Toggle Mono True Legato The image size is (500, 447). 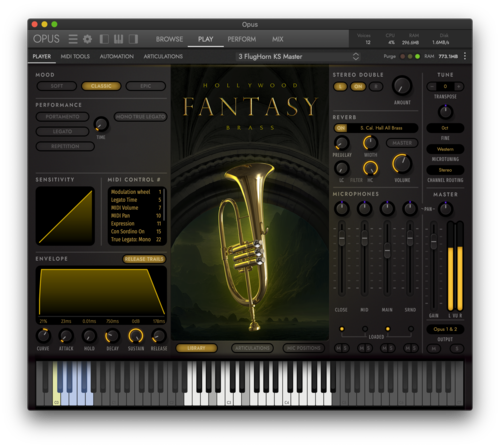140,117
